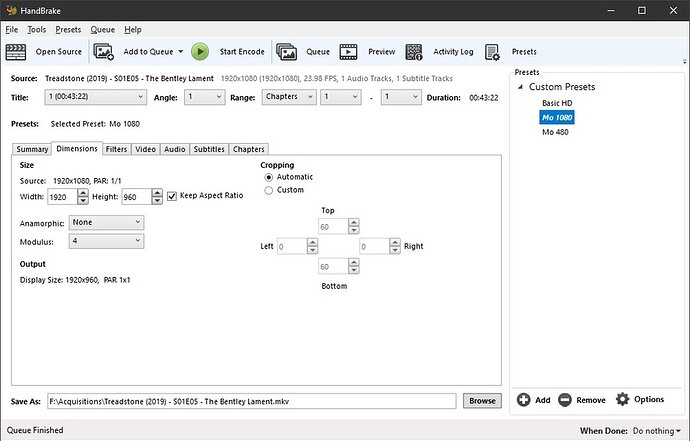Screen dimensions: 690x441
Task: Open the end chapter dropdown
Action: click(x=400, y=97)
